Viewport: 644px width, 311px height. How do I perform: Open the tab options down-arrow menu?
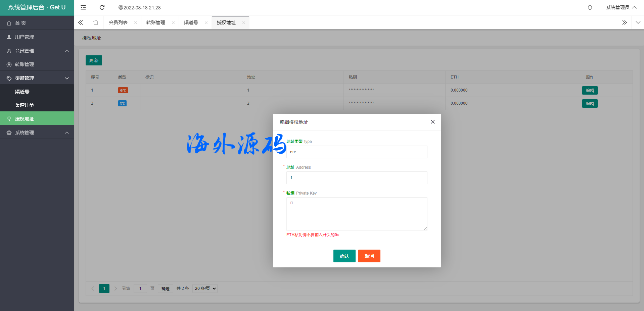[638, 22]
